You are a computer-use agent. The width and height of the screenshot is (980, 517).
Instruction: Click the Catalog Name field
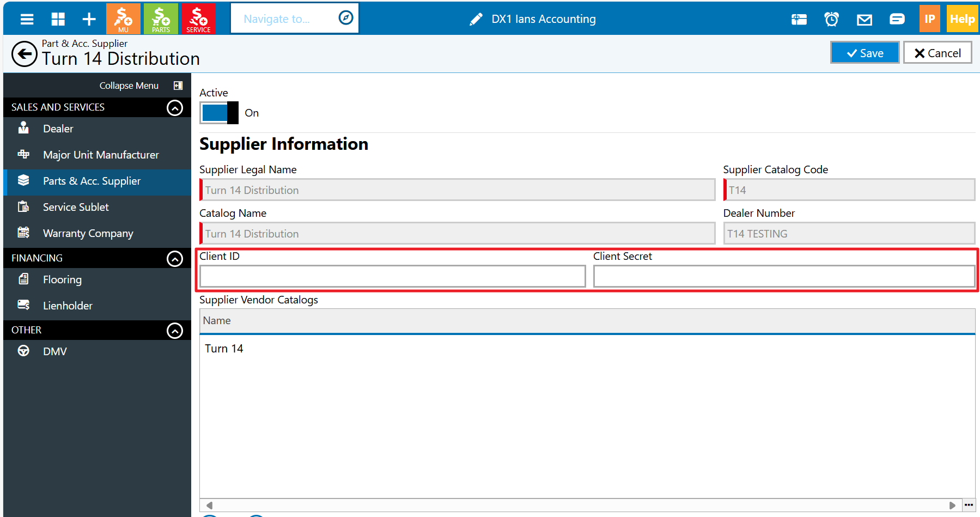tap(458, 234)
